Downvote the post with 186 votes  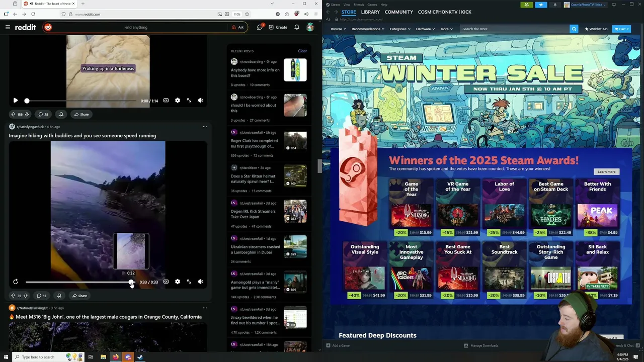(x=27, y=114)
